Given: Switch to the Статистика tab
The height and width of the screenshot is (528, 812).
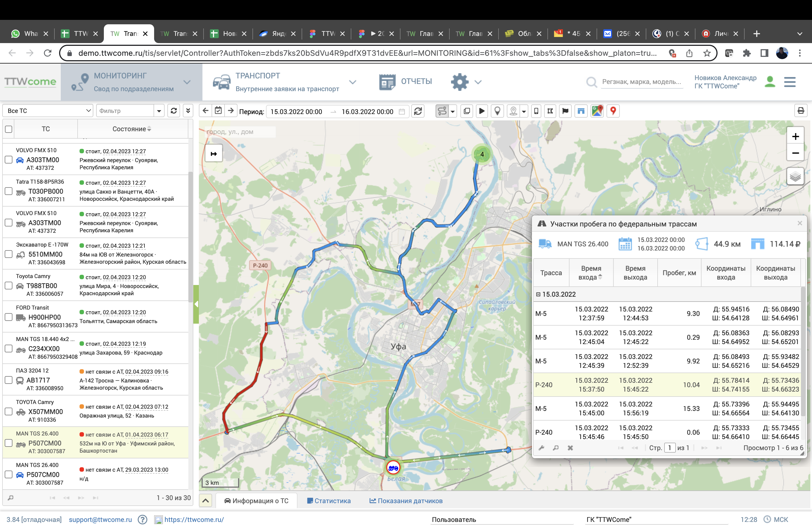Looking at the screenshot, I should point(329,501).
